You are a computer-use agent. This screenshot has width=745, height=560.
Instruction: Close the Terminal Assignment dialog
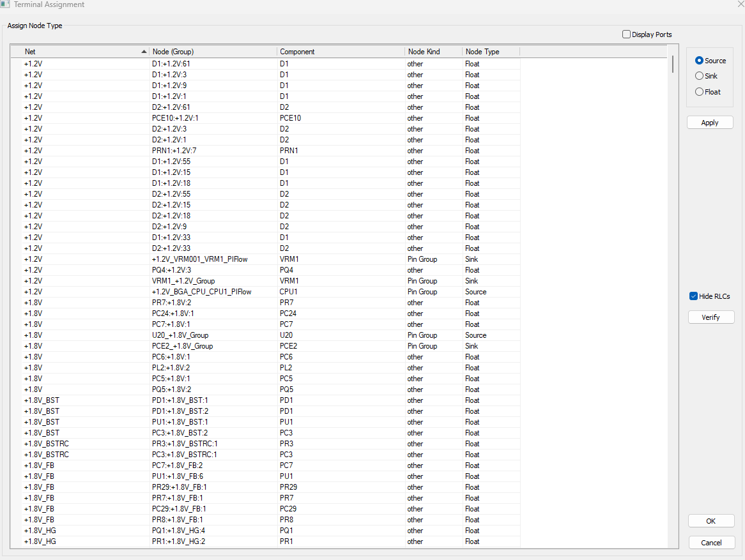point(730,4)
